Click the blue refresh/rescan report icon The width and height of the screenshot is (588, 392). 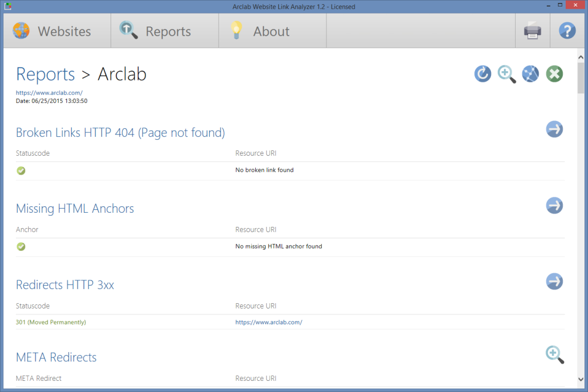tap(483, 74)
